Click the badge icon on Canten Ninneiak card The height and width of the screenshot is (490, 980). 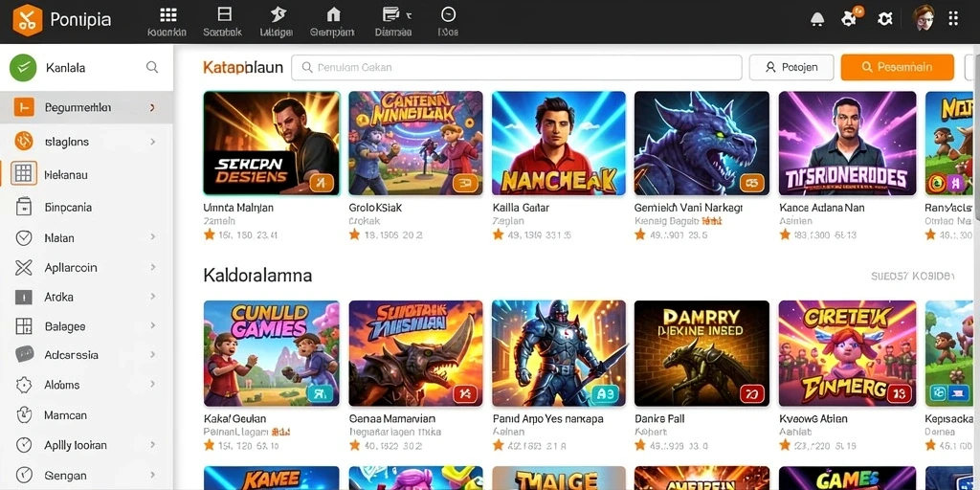click(x=465, y=183)
